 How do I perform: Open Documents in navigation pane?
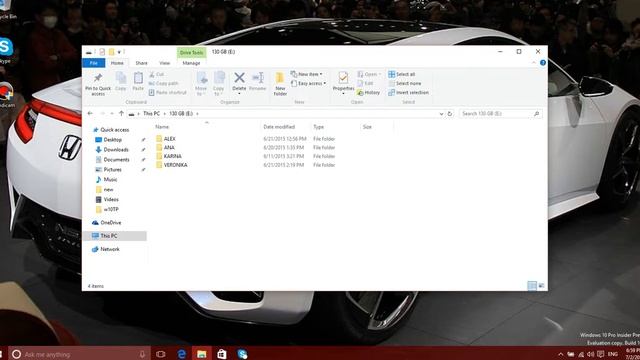(x=116, y=160)
